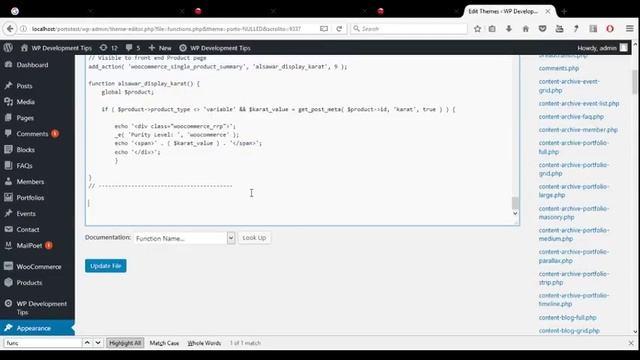The width and height of the screenshot is (640, 360).
Task: Open content-archive-portfolio-large.php file
Action: pos(573,191)
